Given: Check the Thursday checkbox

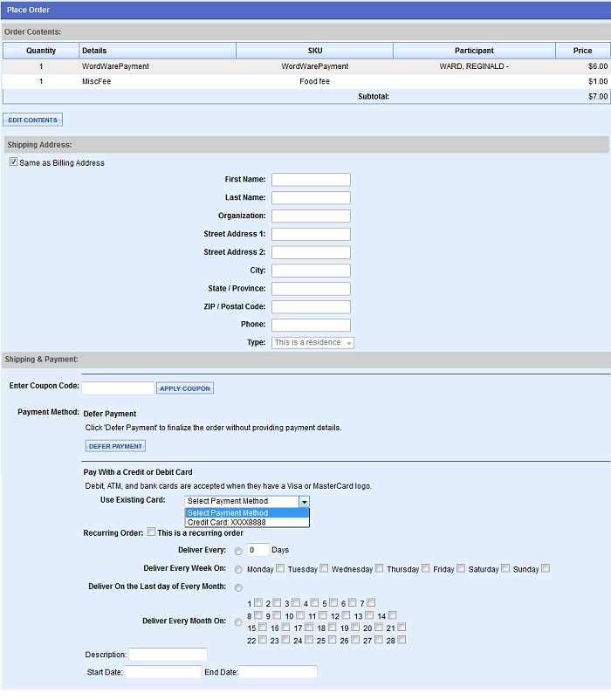Looking at the screenshot, I should click(426, 568).
